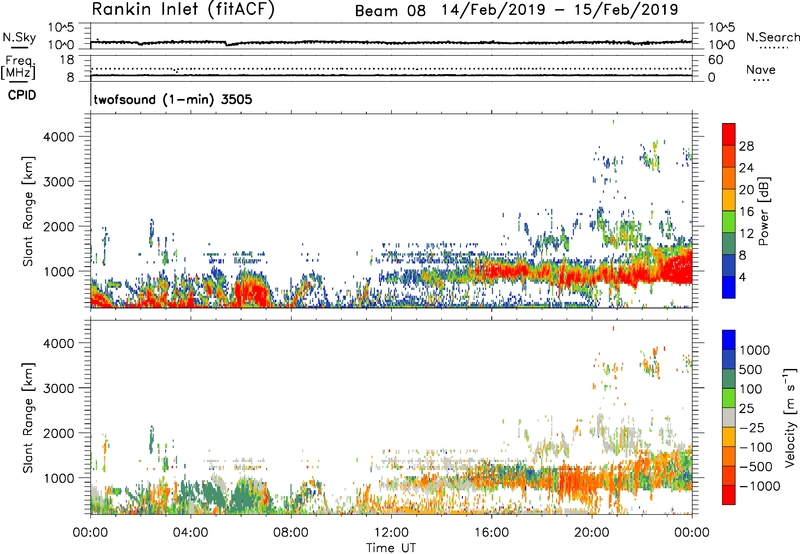Image resolution: width=800 pixels, height=554 pixels.
Task: Click the red bottom of velocity colorbar
Action: (729, 495)
